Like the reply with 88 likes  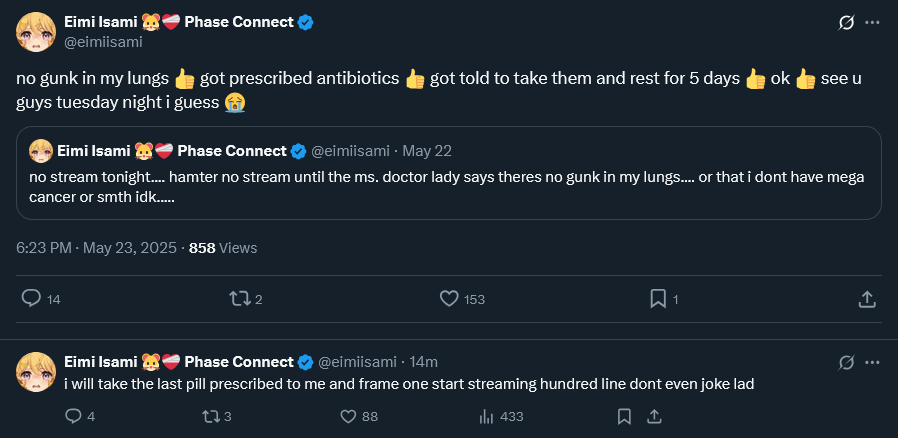[x=348, y=416]
